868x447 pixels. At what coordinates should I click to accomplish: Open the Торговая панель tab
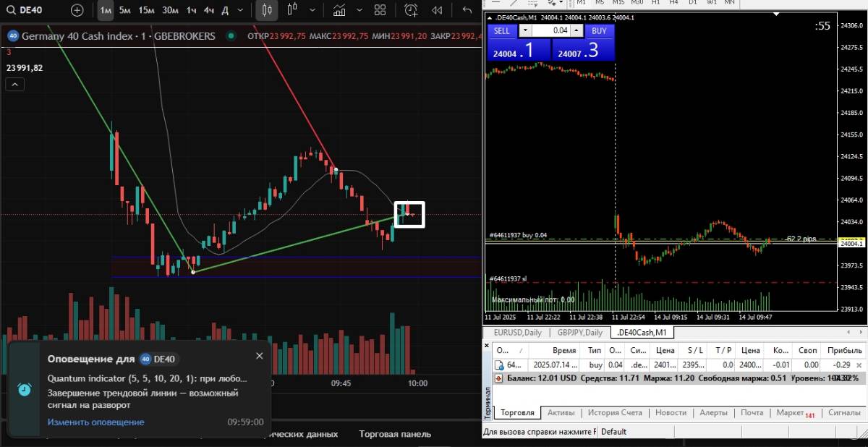(x=395, y=434)
